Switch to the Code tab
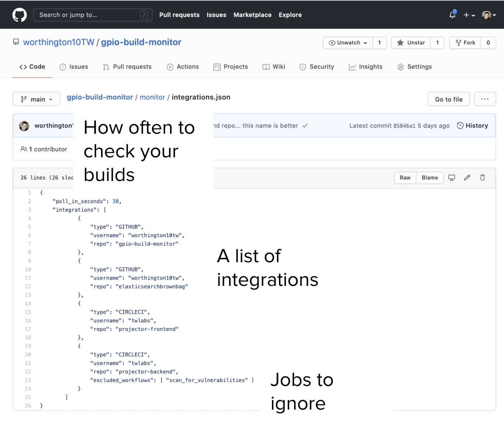Screen dimensions: 504x424 click(32, 67)
